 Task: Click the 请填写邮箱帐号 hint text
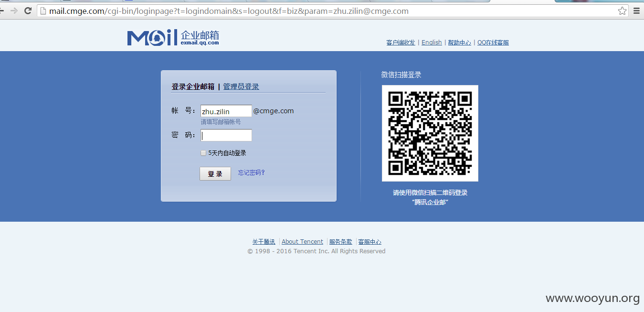pyautogui.click(x=221, y=122)
